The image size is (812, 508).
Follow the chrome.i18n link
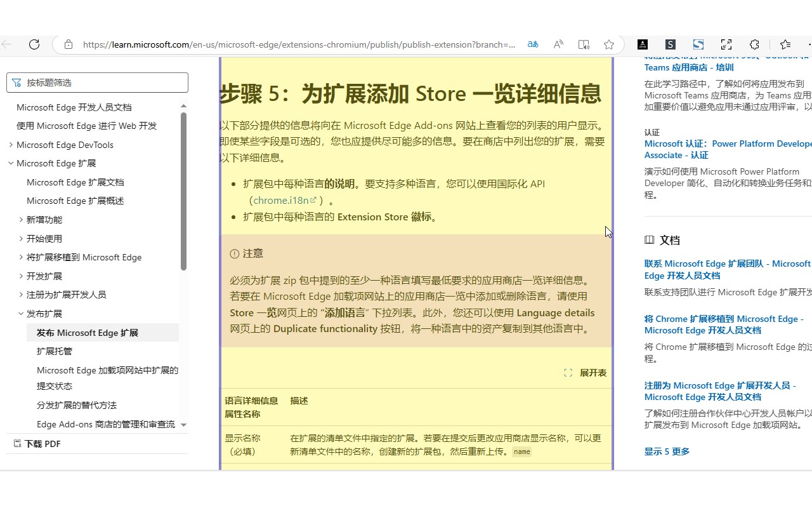281,200
